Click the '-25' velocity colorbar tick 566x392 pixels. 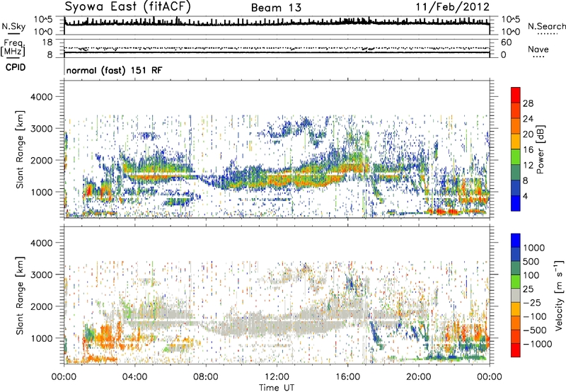click(x=533, y=303)
